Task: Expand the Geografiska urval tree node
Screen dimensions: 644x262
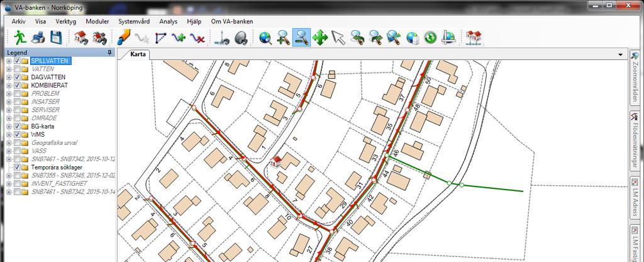Action: click(9, 143)
